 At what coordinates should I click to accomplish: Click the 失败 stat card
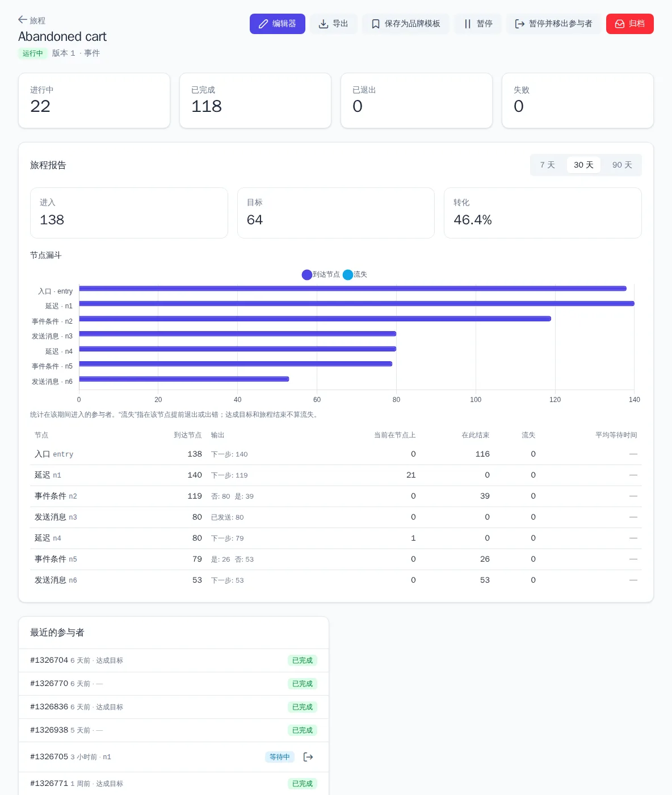pos(578,101)
